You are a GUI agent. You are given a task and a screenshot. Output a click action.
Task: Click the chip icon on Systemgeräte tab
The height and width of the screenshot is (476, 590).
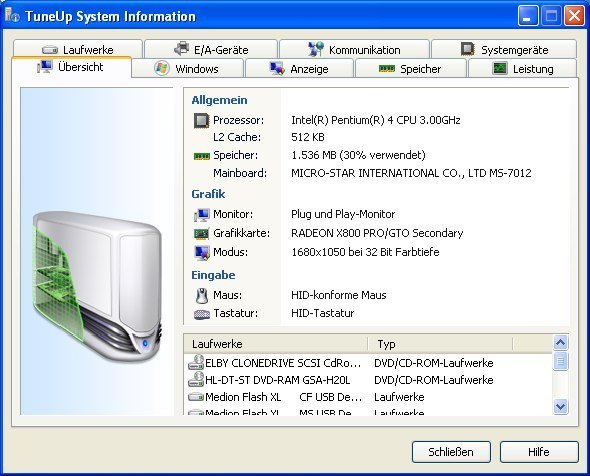468,49
